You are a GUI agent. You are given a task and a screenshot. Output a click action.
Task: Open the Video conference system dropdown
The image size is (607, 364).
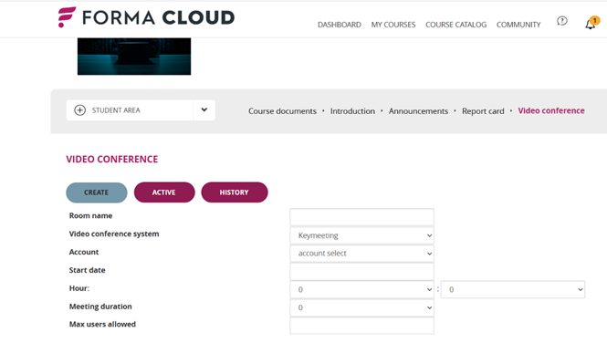click(x=361, y=235)
